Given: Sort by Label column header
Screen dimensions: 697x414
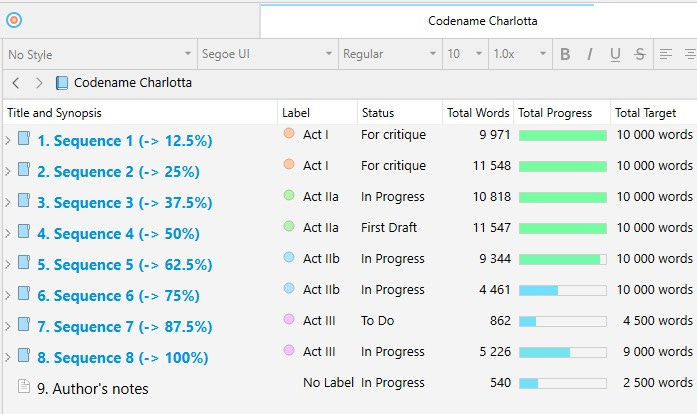Looking at the screenshot, I should (x=317, y=113).
